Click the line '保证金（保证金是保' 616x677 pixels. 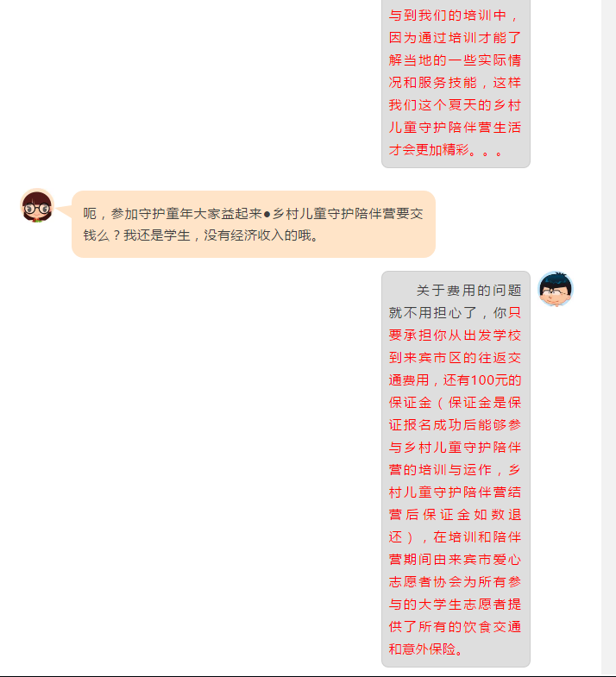point(455,403)
